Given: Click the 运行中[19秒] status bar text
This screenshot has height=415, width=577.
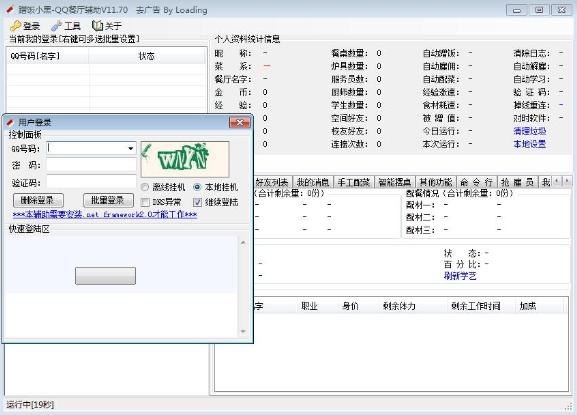Looking at the screenshot, I should click(30, 405).
